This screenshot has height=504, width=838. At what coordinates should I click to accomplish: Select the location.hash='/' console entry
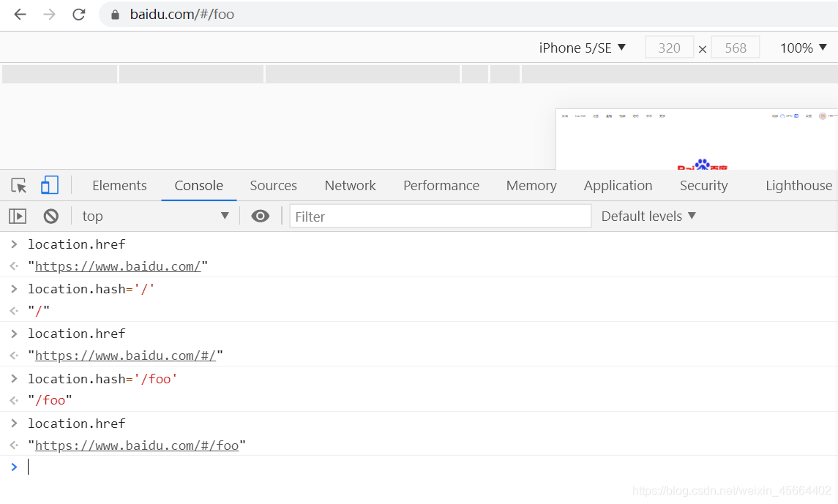[x=91, y=289]
